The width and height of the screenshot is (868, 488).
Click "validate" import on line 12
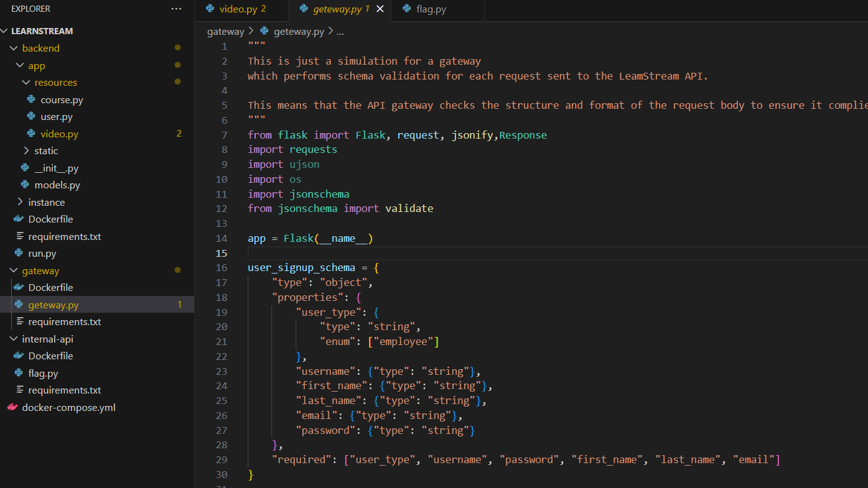point(409,208)
